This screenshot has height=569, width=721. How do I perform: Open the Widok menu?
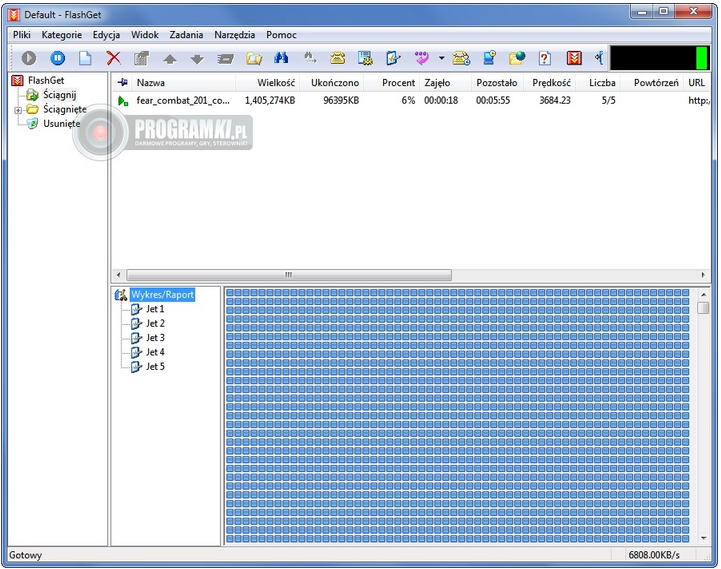point(145,35)
